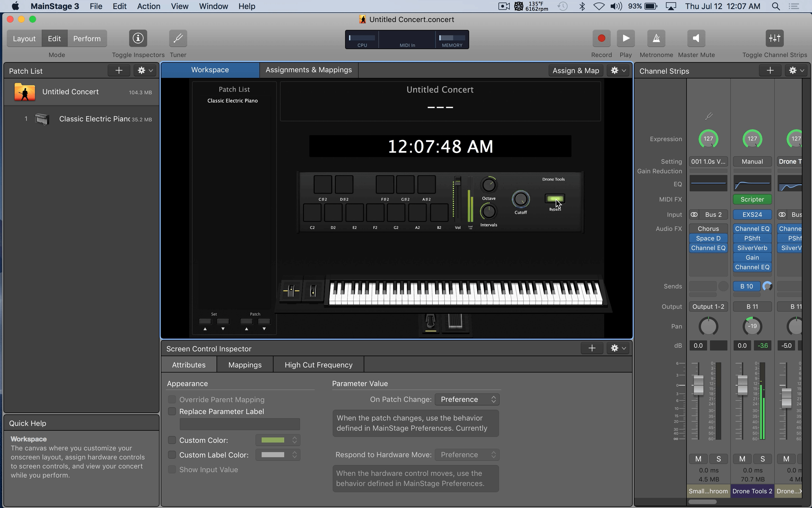Open the Window menu in the menu bar

coord(213,6)
